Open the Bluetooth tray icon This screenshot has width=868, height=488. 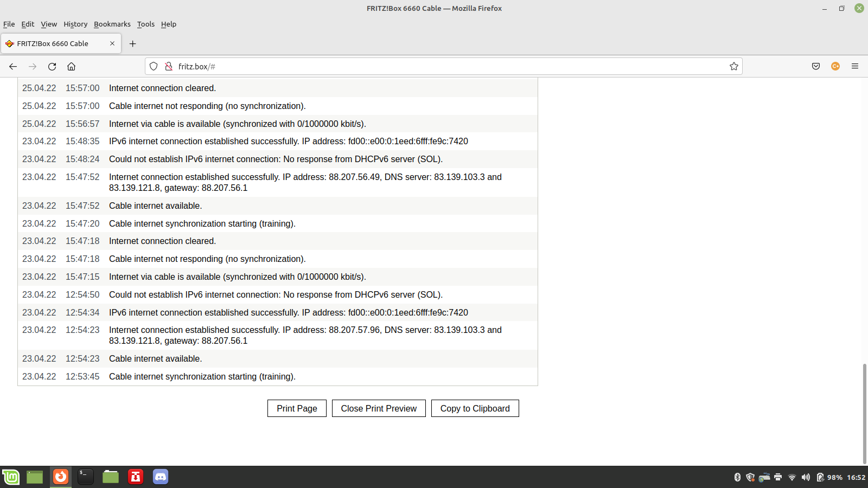pyautogui.click(x=737, y=477)
